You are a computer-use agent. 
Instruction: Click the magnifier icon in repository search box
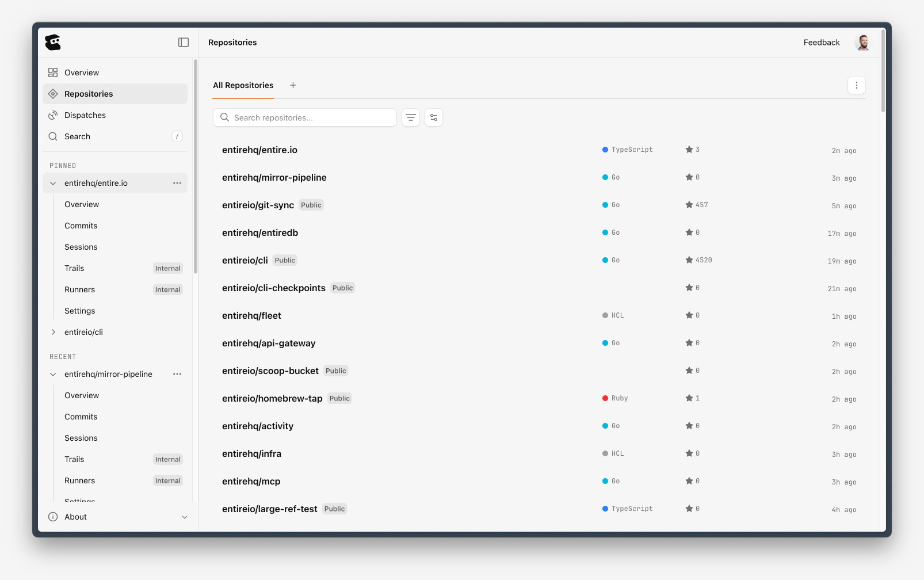pyautogui.click(x=225, y=117)
